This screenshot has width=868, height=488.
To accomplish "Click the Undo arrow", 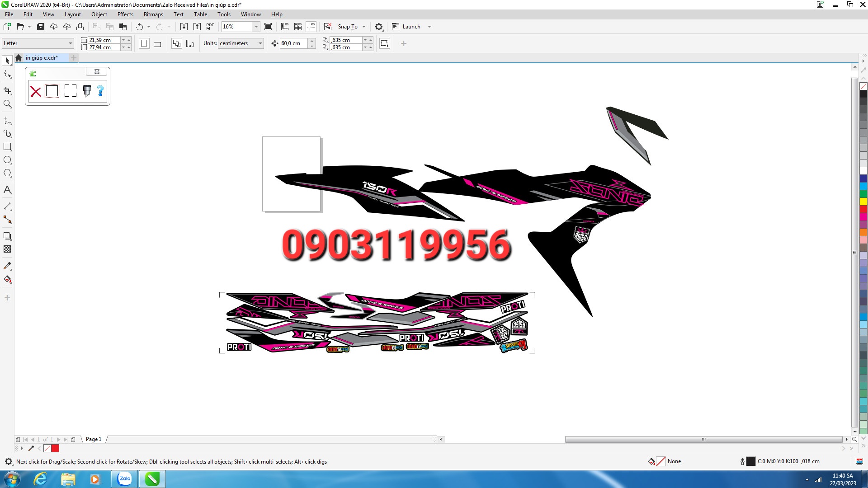I will (x=139, y=27).
